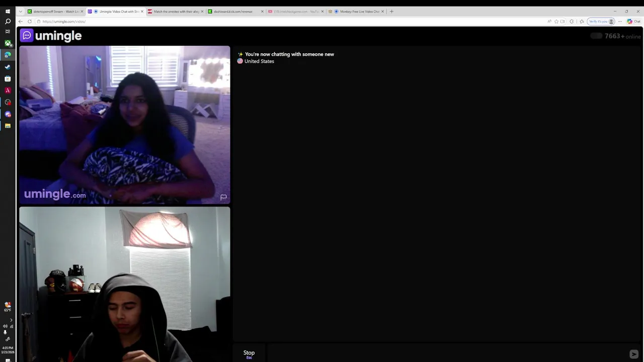Launch the Xbox app from the taskbar
This screenshot has width=644, height=362.
[x=8, y=43]
